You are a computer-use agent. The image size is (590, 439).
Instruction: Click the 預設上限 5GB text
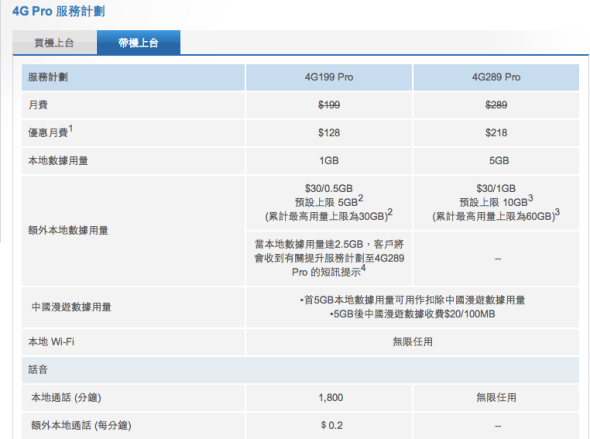[x=329, y=202]
